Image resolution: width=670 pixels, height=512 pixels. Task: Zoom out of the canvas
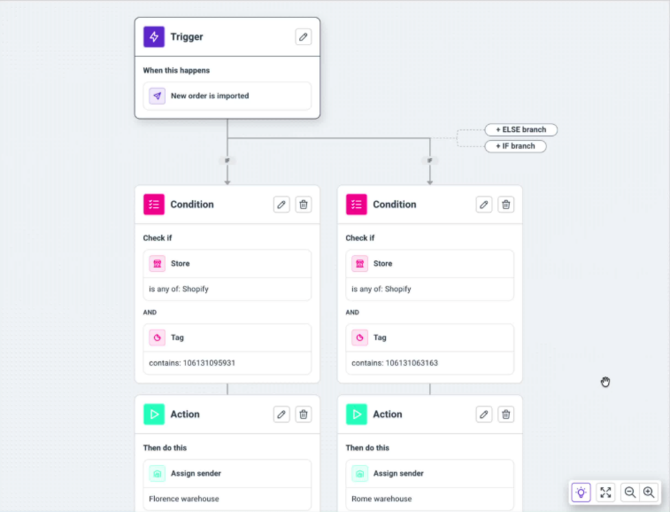tap(630, 492)
